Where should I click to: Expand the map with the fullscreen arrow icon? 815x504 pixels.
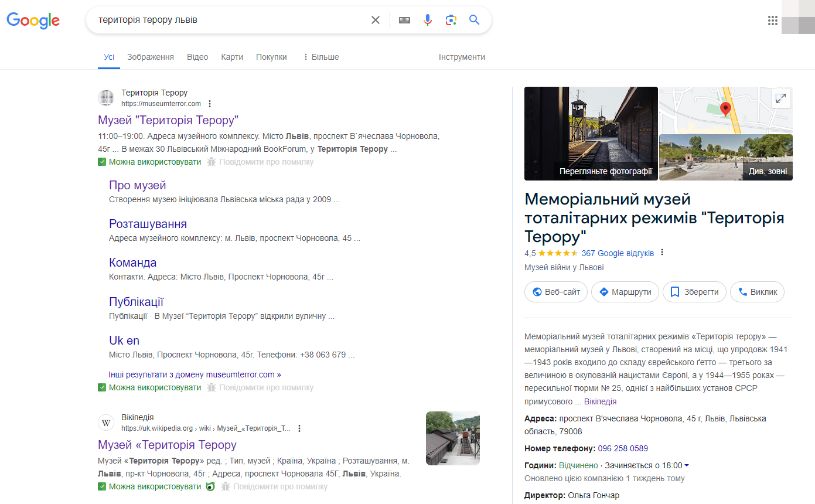781,98
